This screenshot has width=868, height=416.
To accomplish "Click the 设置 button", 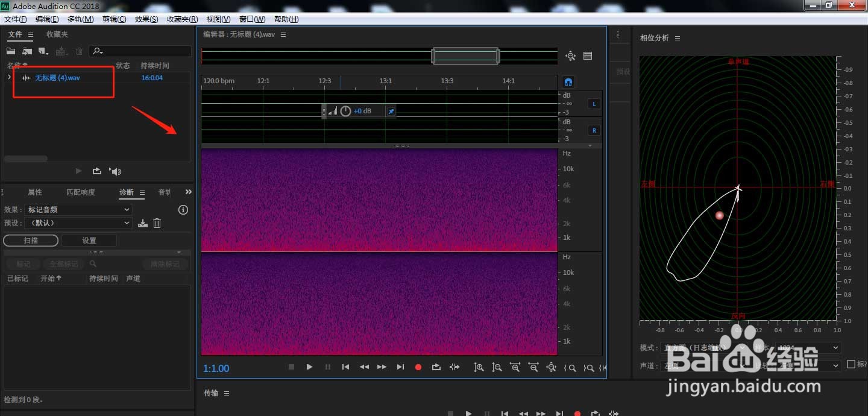I will [89, 241].
